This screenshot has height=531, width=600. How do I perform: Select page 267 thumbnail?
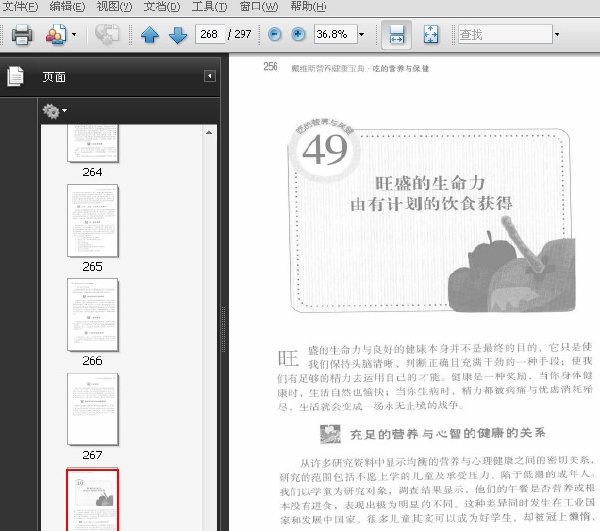[x=93, y=409]
